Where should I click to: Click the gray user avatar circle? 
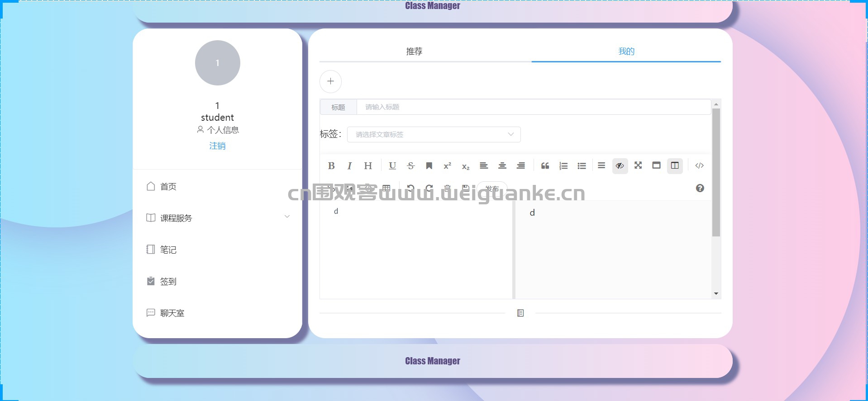tap(217, 63)
